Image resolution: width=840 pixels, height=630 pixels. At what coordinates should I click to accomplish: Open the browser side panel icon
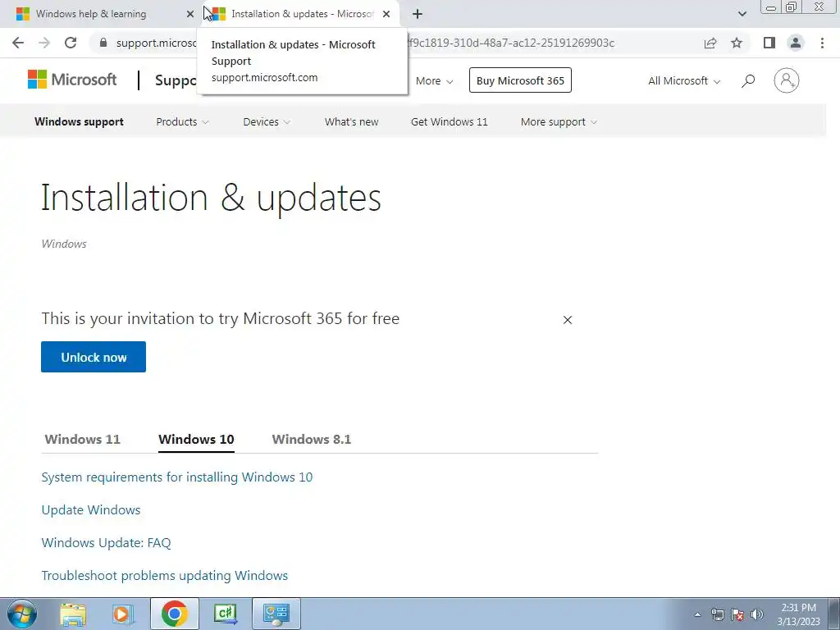(x=769, y=43)
